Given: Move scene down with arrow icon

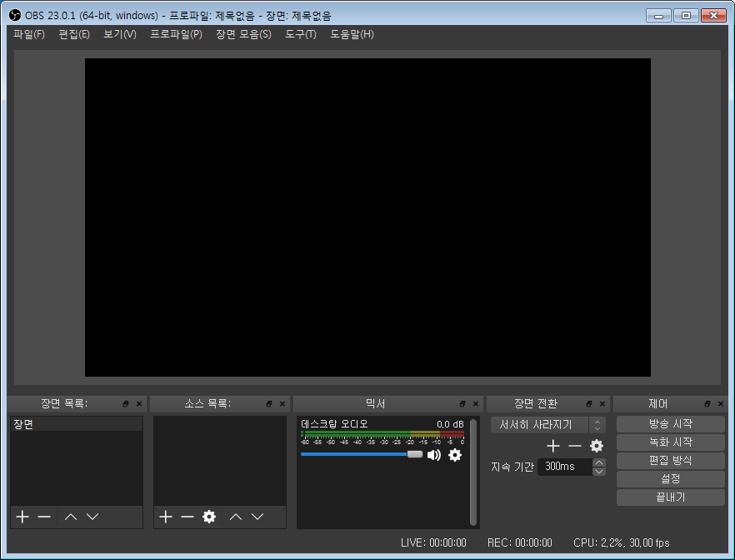Looking at the screenshot, I should (92, 517).
